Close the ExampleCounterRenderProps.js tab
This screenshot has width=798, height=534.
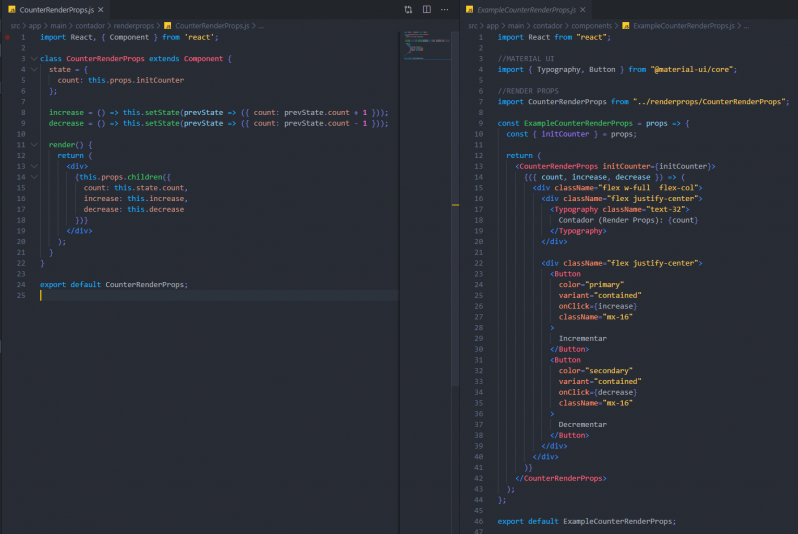(583, 9)
